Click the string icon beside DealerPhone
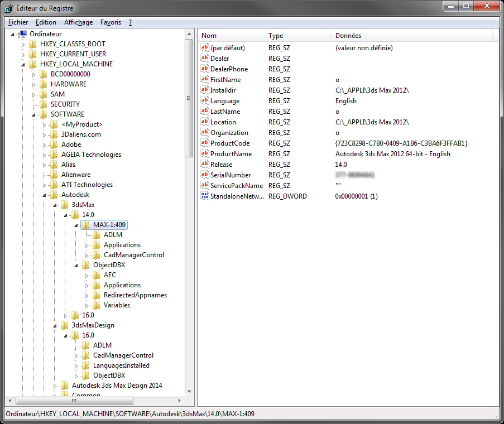The image size is (504, 424). pyautogui.click(x=205, y=69)
